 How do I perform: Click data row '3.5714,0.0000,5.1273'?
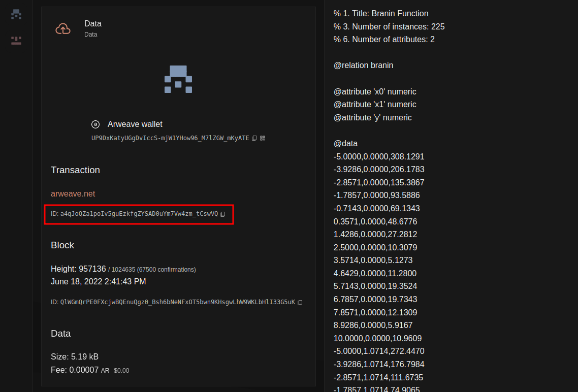pyautogui.click(x=373, y=260)
